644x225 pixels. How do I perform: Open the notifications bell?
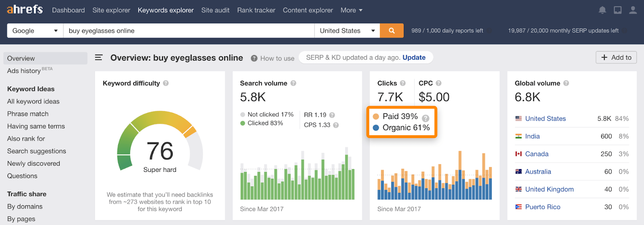(x=602, y=10)
